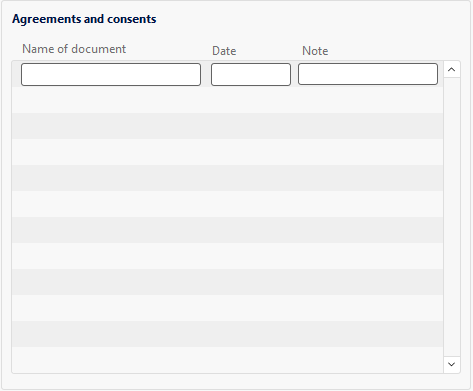This screenshot has height=391, width=473.
Task: Click the scroll down arrow of the table
Action: [x=452, y=364]
